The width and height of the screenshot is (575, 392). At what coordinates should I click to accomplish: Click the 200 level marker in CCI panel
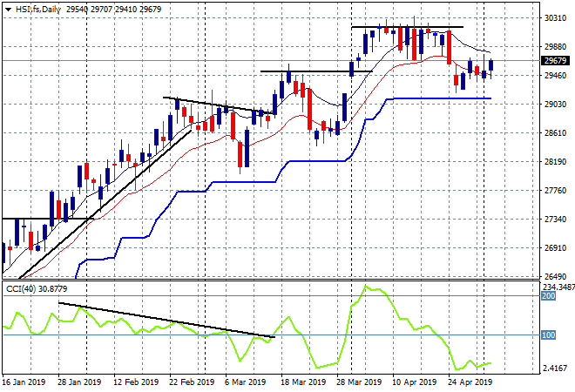549,296
